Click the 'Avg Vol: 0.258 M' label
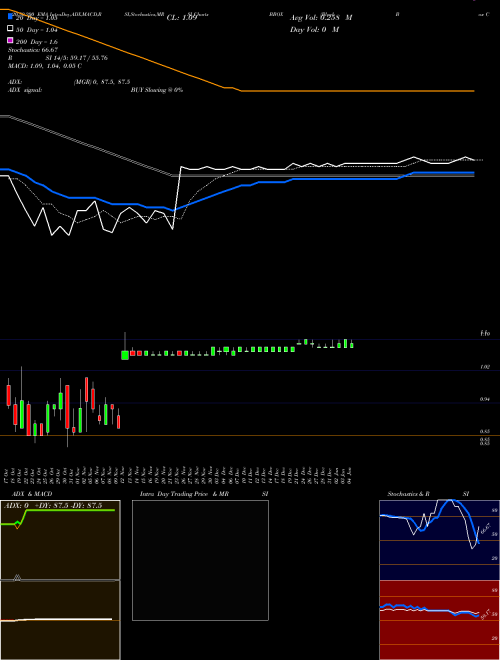Viewport: 500px width, 660px height. pyautogui.click(x=321, y=18)
